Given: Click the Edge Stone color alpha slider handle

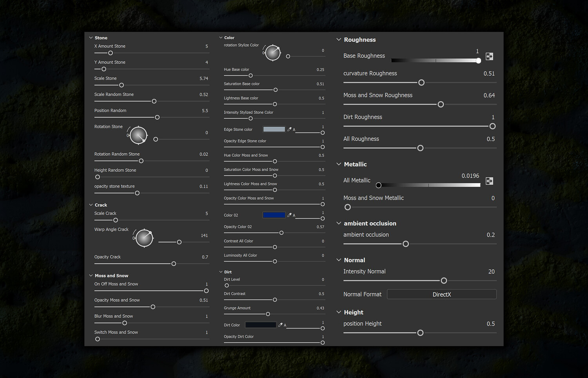Looking at the screenshot, I should coord(323,133).
